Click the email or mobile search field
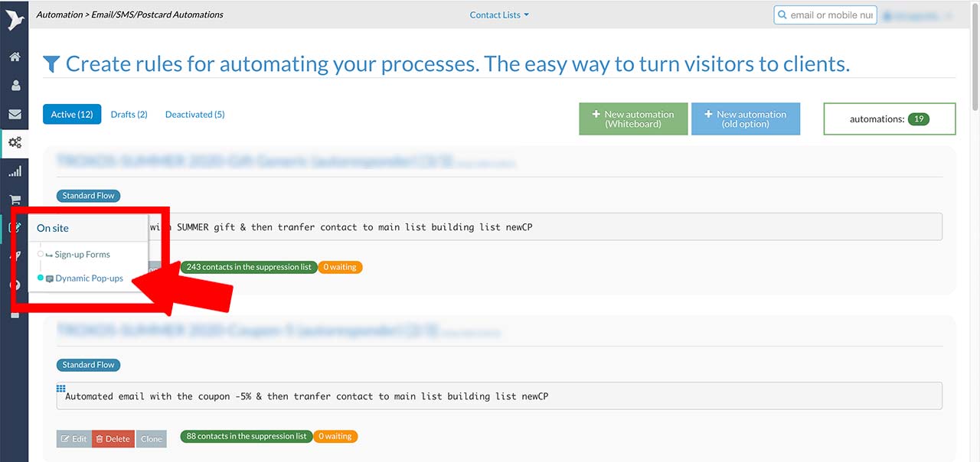Viewport: 980px width, 462px height. pos(825,15)
